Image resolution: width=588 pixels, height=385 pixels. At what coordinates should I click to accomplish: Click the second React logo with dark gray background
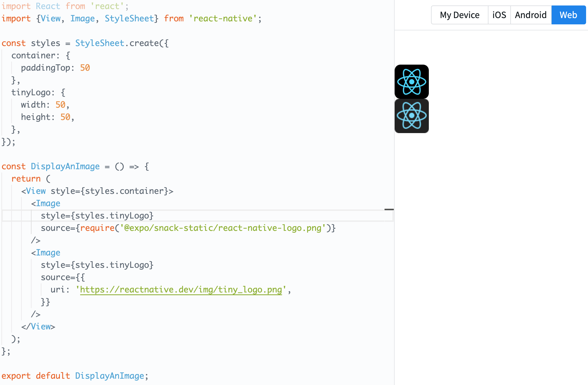[412, 116]
